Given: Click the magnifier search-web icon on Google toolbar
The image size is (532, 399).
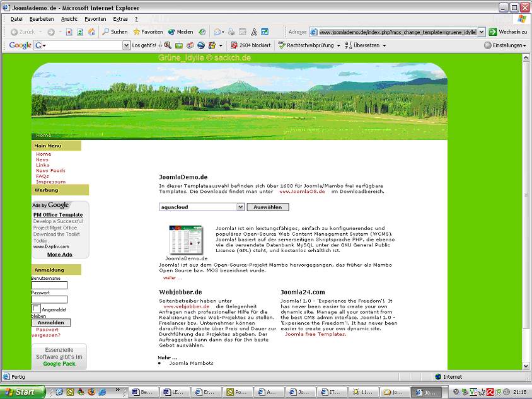Looking at the screenshot, I should pos(167,45).
